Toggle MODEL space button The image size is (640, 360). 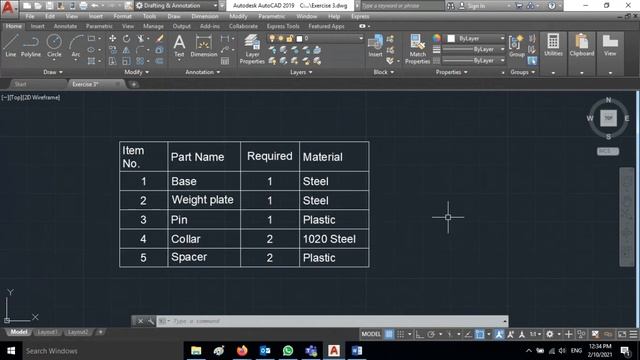pos(371,334)
